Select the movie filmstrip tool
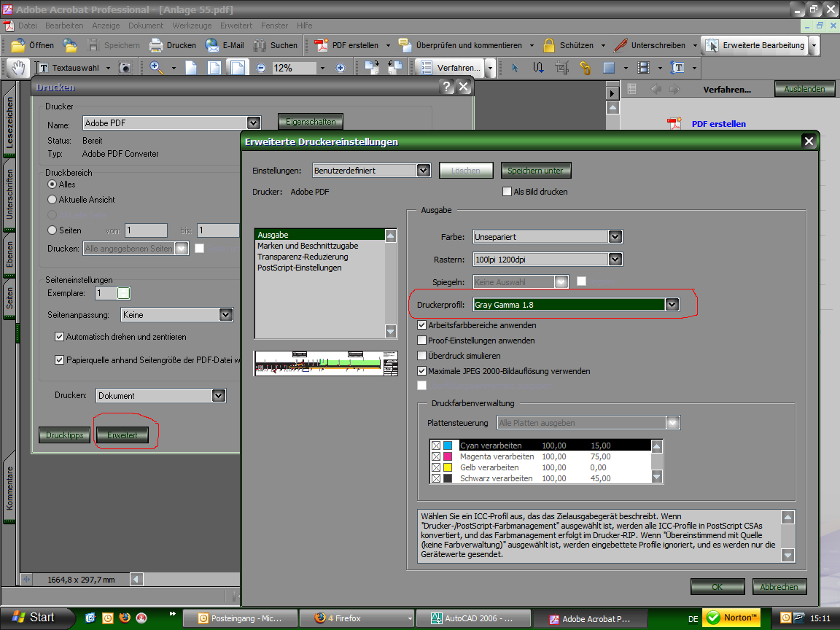This screenshot has width=840, height=630. click(643, 68)
